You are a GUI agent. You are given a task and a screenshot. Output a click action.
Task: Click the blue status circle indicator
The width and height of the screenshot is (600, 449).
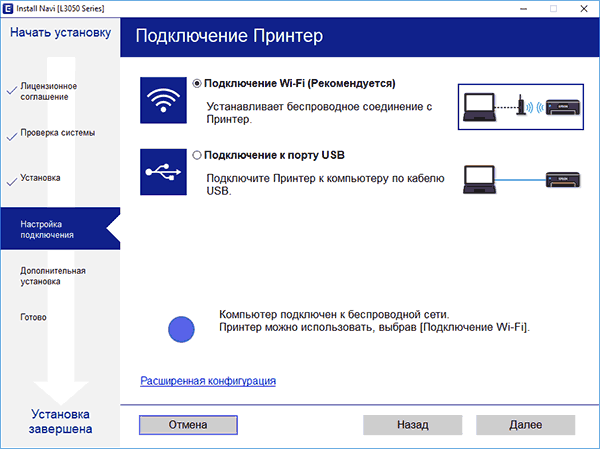pyautogui.click(x=181, y=329)
